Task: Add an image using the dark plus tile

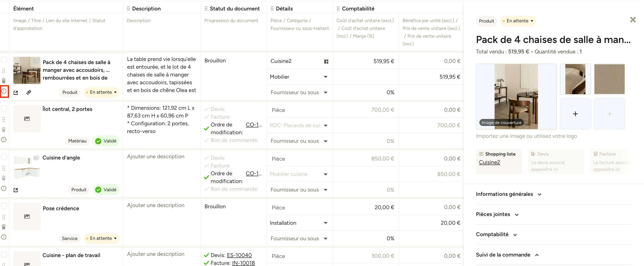Action: pyautogui.click(x=575, y=114)
